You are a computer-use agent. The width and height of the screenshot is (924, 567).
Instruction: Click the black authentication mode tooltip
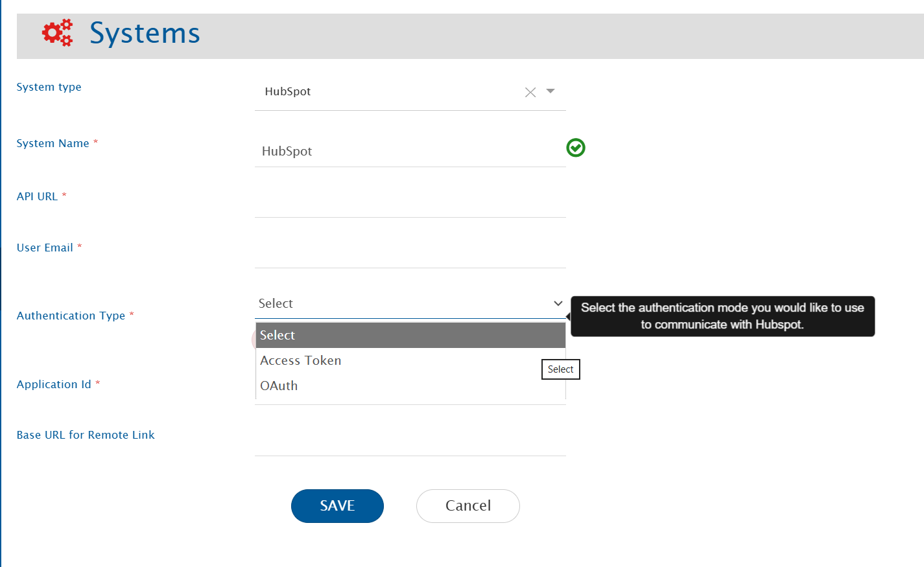coord(722,316)
